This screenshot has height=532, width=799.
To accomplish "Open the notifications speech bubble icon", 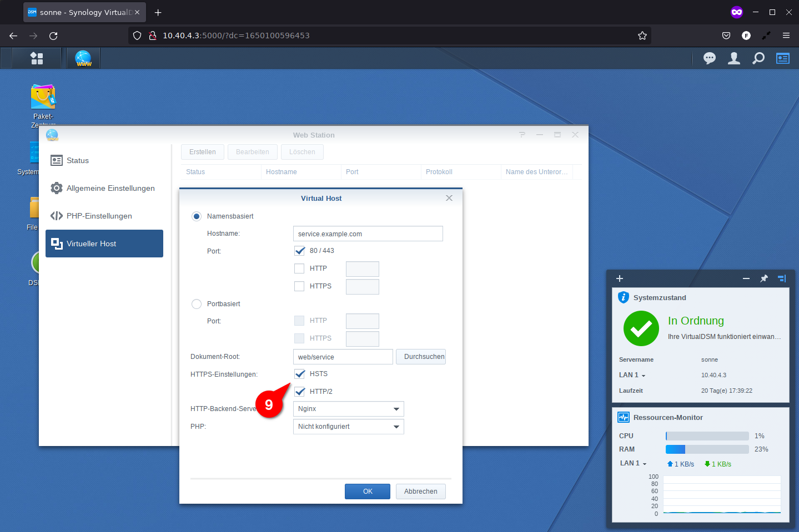I will click(709, 58).
